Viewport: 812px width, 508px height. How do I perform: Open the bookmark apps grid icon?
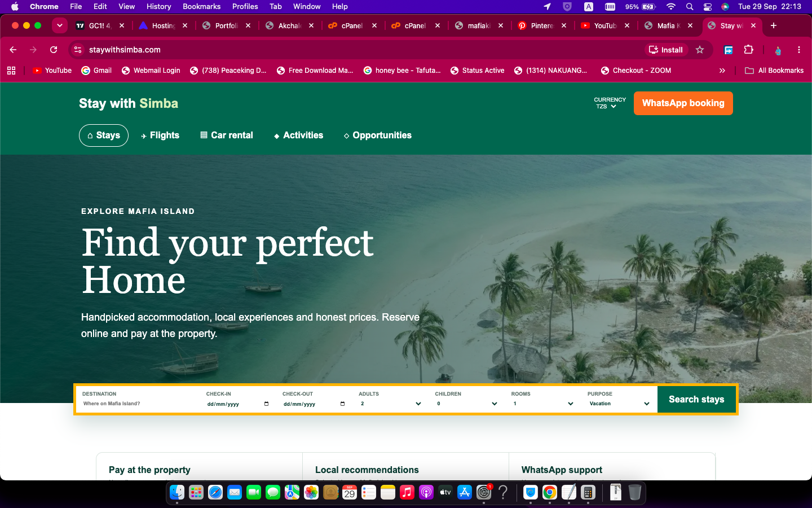(x=11, y=71)
